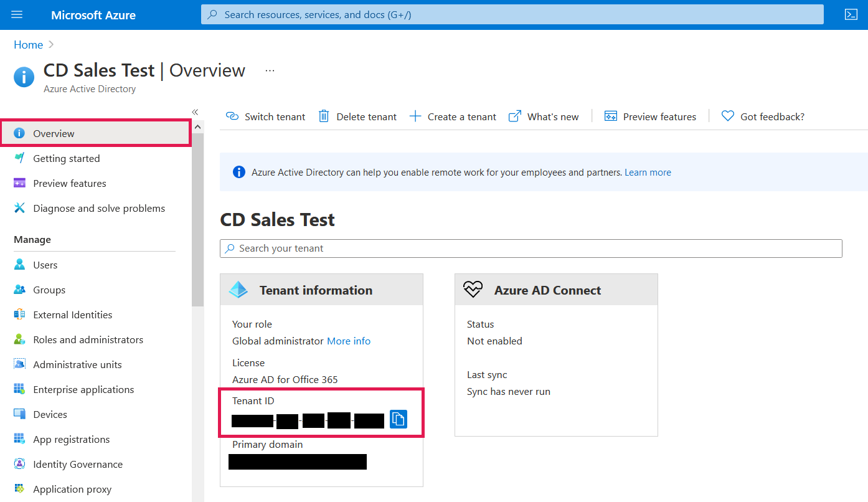Image resolution: width=868 pixels, height=502 pixels.
Task: Click the sidebar Preview features icon
Action: click(x=20, y=183)
